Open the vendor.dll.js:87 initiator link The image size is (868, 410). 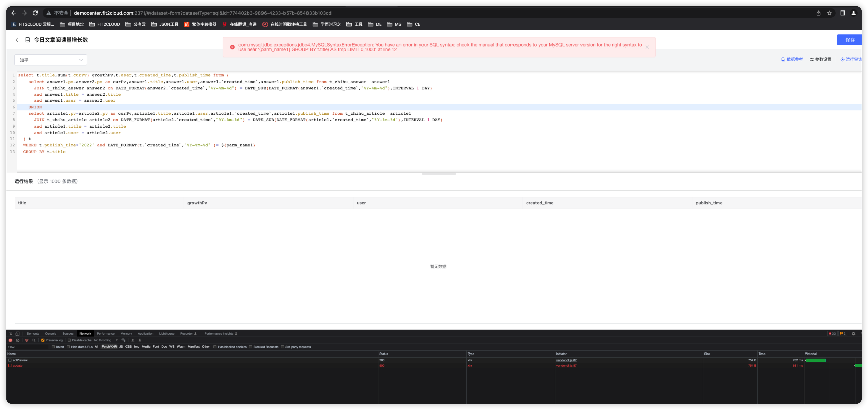(566, 360)
